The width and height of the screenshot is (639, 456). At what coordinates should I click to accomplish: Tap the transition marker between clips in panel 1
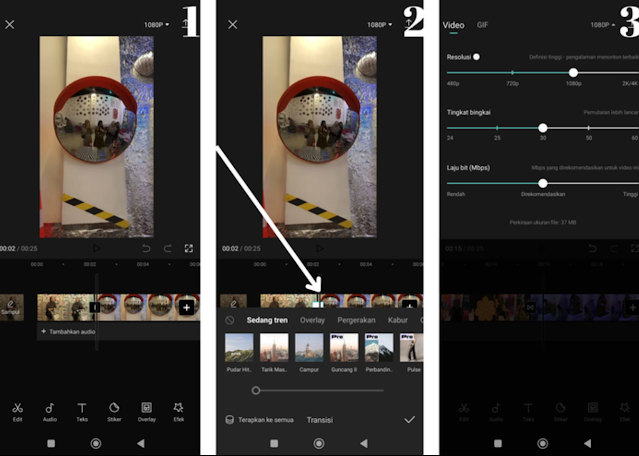point(95,307)
